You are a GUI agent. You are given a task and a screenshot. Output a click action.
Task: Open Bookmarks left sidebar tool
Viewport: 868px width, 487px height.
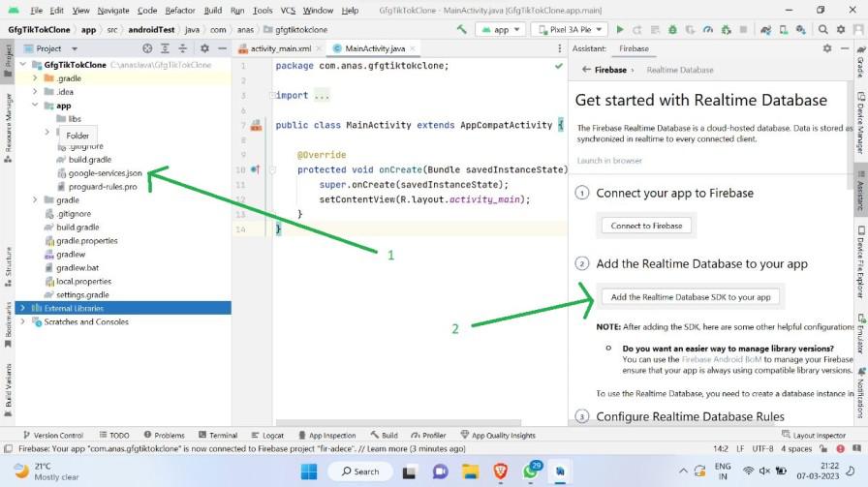pos(8,325)
